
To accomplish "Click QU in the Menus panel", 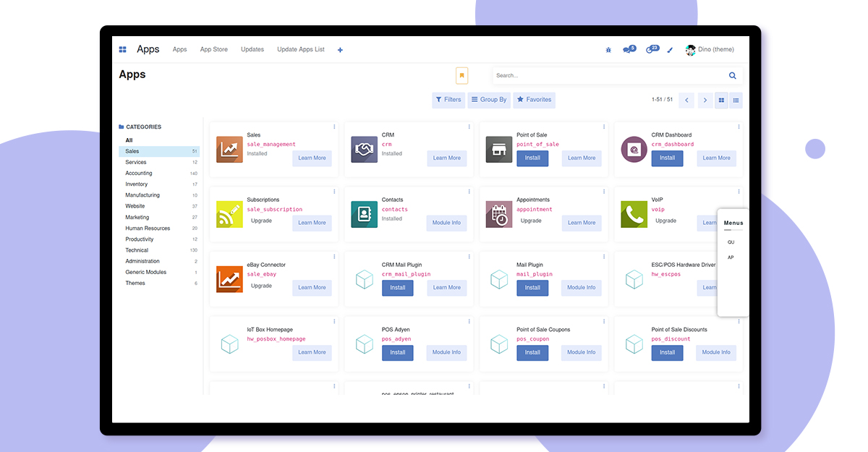I will click(731, 242).
